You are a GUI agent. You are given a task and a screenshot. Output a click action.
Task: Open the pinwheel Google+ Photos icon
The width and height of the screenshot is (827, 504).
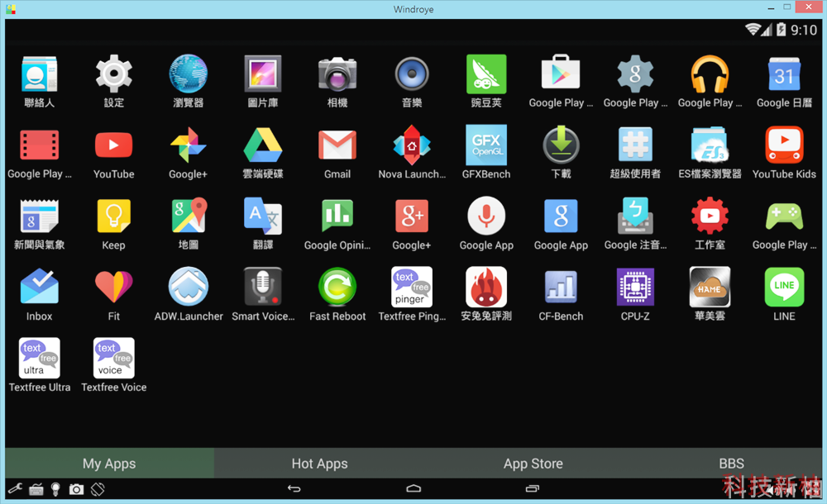(189, 145)
